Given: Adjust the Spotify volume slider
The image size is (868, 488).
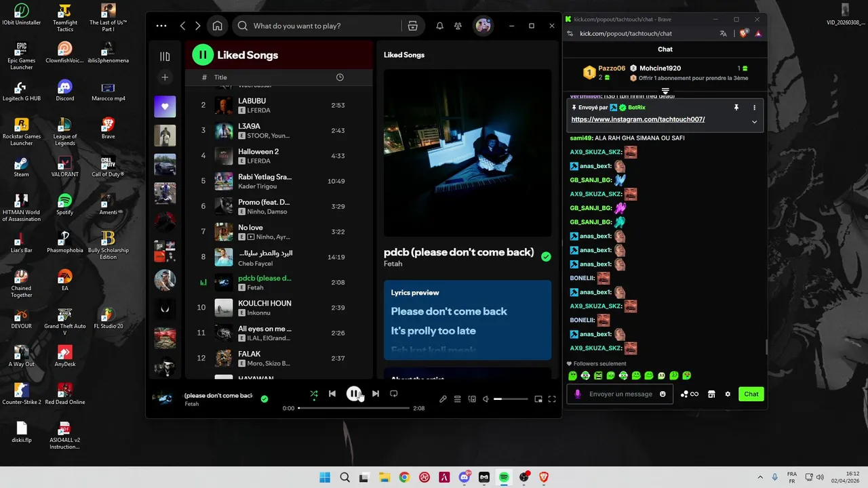Looking at the screenshot, I should tap(511, 399).
